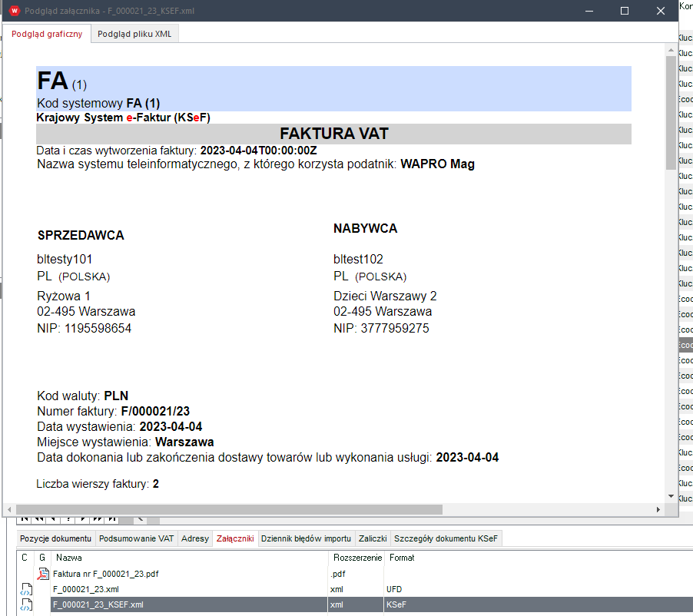Select the F_000021_23.xml attachment row
693x616 pixels.
(86, 589)
